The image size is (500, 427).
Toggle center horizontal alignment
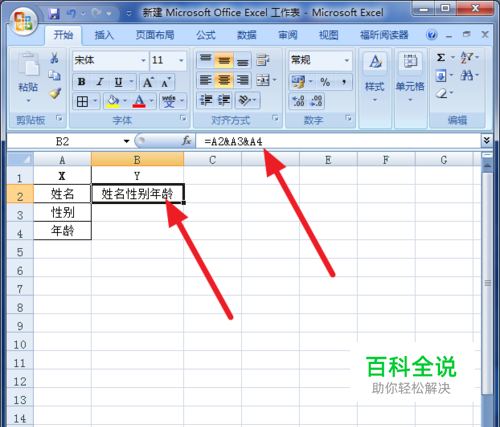[x=224, y=80]
